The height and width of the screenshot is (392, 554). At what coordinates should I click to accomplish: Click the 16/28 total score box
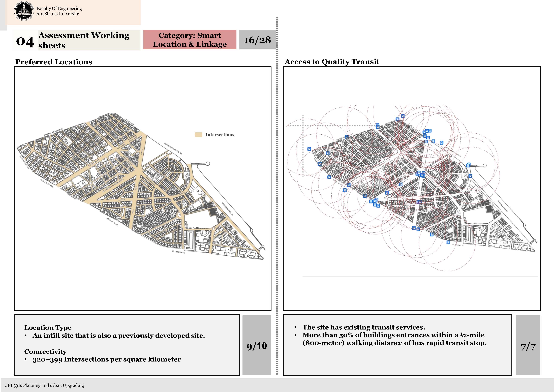(257, 40)
